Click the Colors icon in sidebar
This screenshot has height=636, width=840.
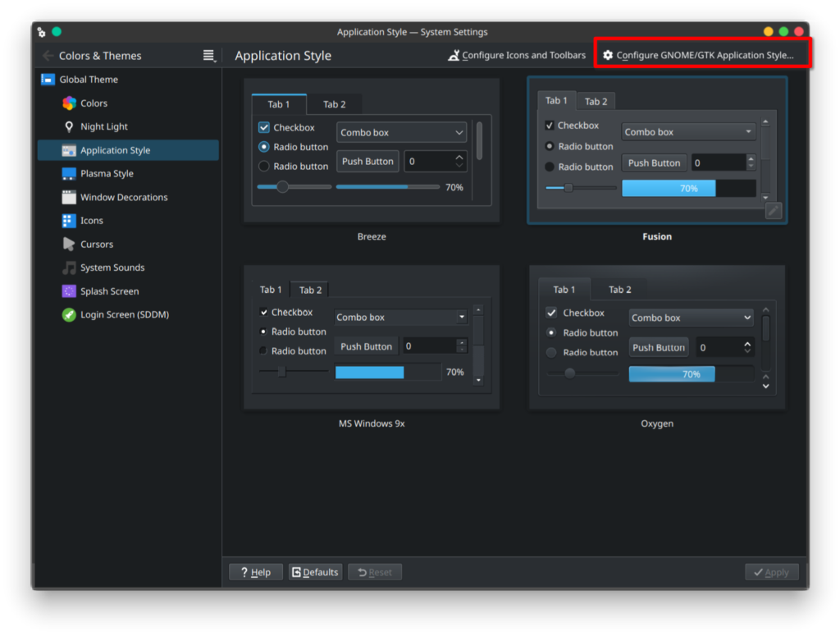click(69, 103)
